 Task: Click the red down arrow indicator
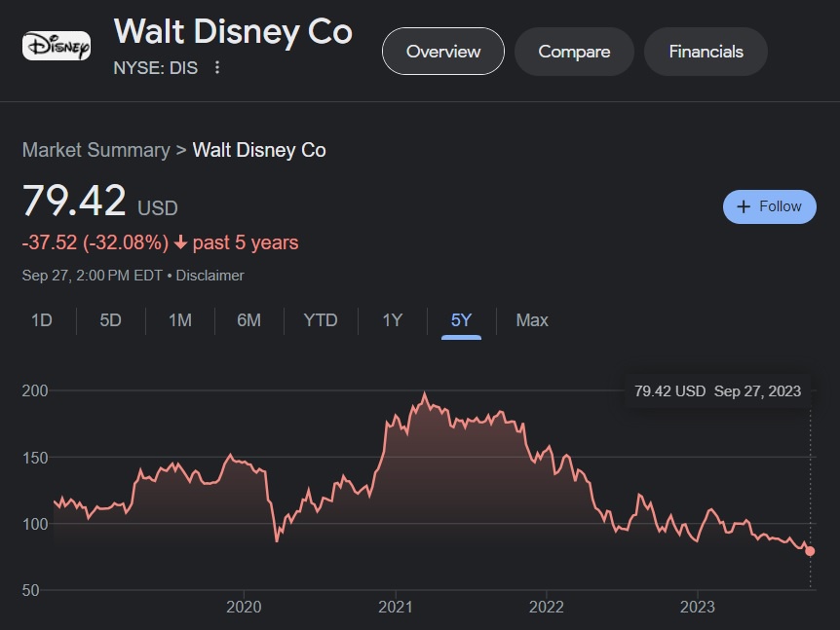click(x=180, y=242)
